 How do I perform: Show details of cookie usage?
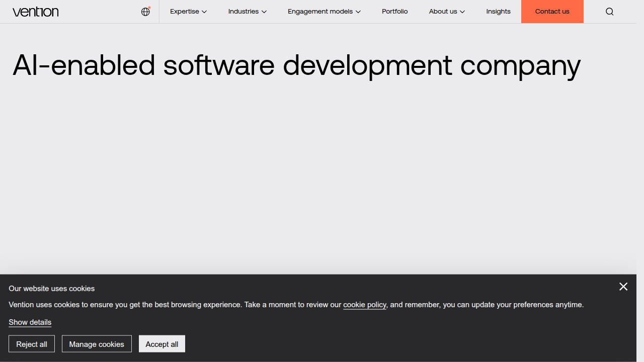(30, 322)
